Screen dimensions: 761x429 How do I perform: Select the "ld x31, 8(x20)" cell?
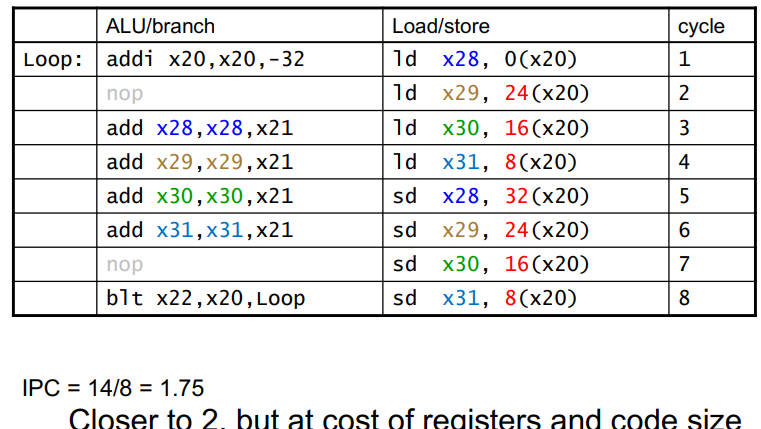coord(486,162)
